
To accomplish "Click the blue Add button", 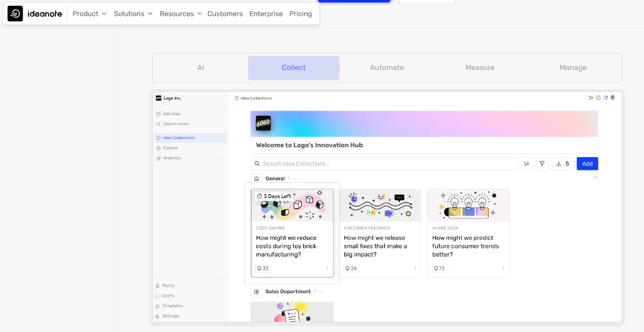I will pyautogui.click(x=587, y=163).
